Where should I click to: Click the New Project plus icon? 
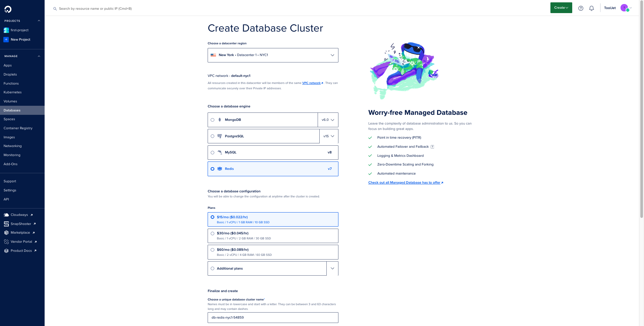click(6, 40)
